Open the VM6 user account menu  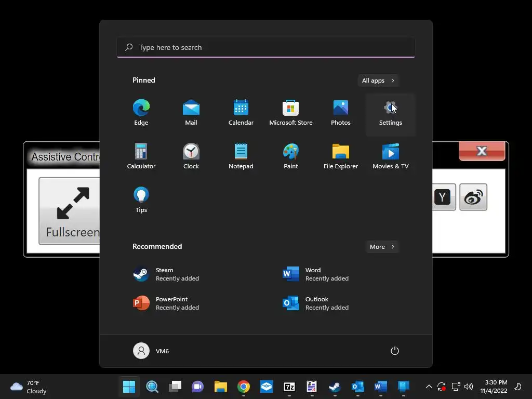151,351
